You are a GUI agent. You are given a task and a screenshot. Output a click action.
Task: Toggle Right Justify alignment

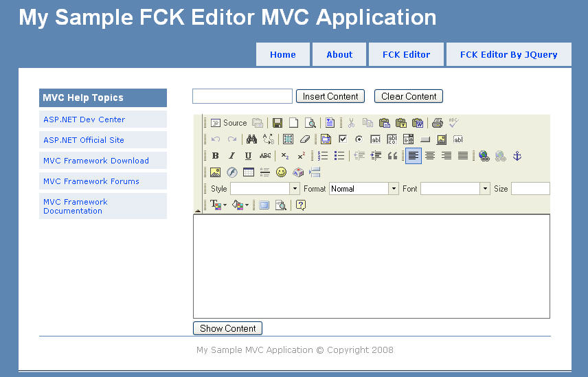click(x=446, y=156)
